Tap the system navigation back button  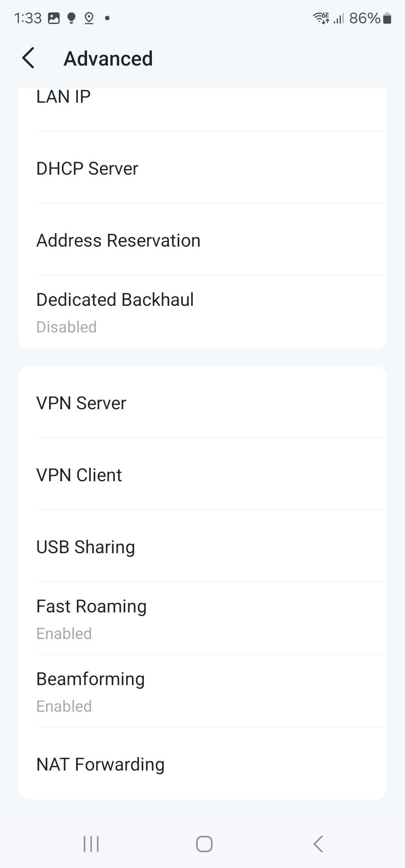[318, 844]
